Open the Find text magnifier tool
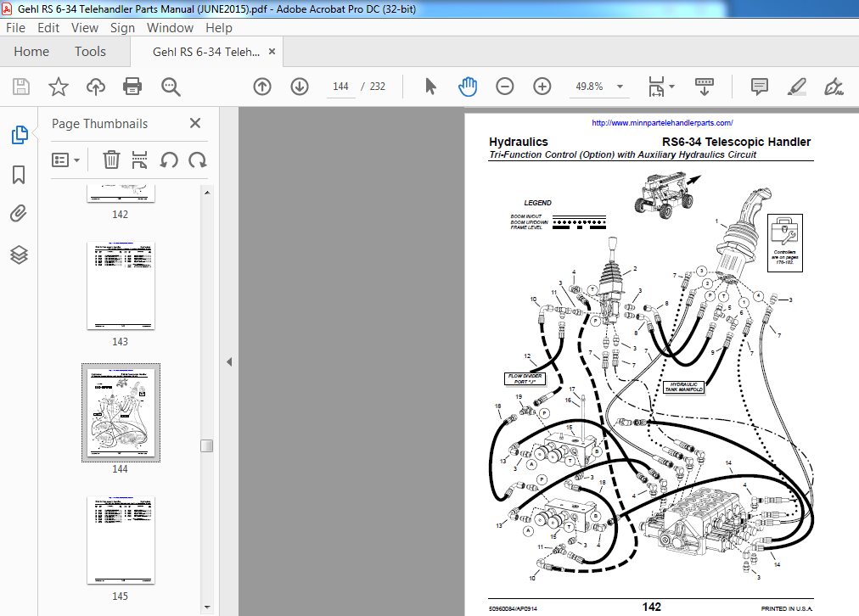Viewport: 859px width, 616px height. [171, 87]
